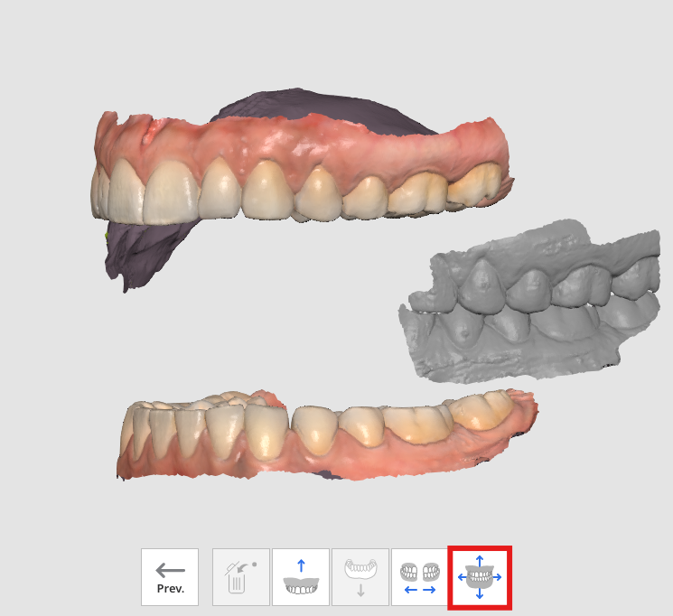Click the lower jaw's yellowish rear molar
Image resolution: width=673 pixels, height=616 pixels.
pos(481,410)
